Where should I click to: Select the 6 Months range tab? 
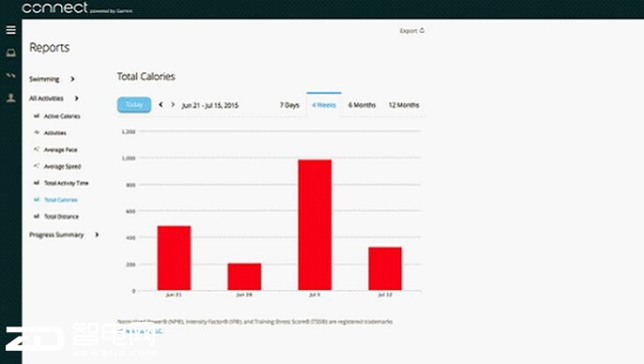tap(362, 105)
